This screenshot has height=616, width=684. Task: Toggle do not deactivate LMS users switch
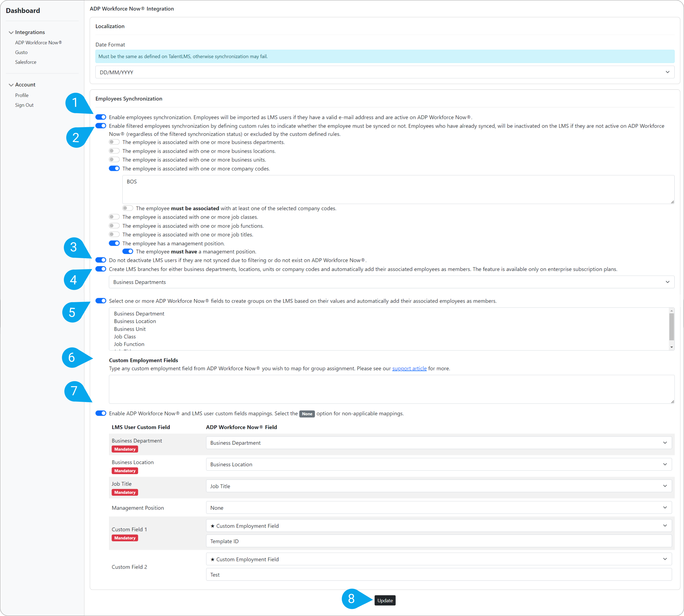[x=100, y=260]
